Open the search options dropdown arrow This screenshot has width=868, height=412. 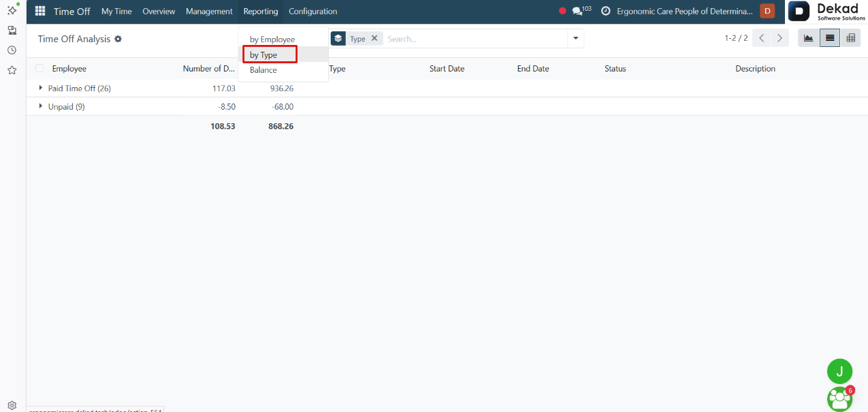coord(576,39)
